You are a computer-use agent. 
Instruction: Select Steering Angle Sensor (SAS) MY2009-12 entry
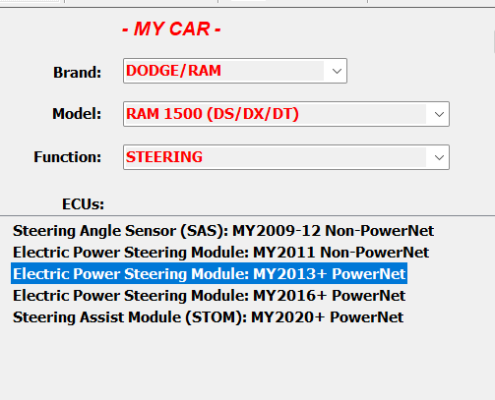click(x=223, y=231)
